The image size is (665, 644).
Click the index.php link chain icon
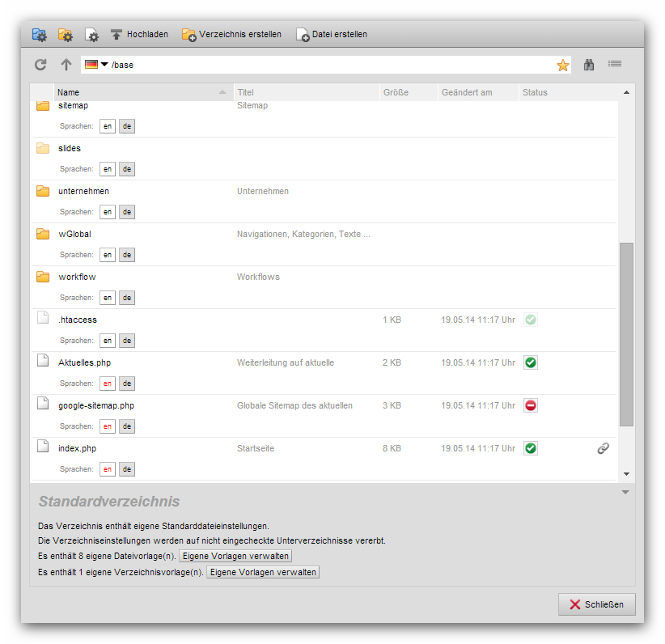[603, 448]
